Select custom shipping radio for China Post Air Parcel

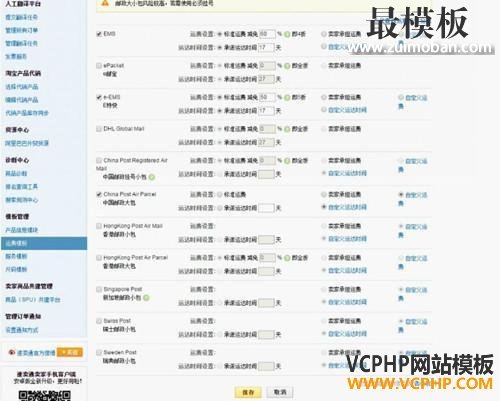point(401,195)
